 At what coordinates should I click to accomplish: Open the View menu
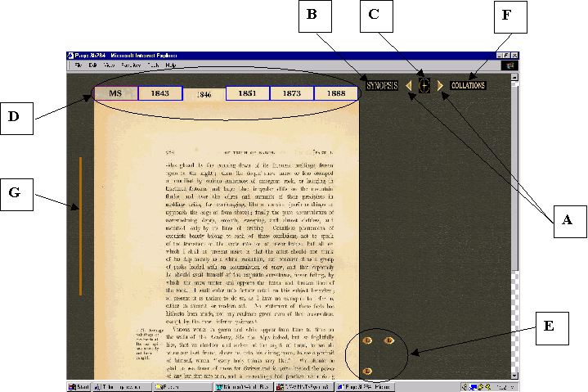(x=109, y=65)
